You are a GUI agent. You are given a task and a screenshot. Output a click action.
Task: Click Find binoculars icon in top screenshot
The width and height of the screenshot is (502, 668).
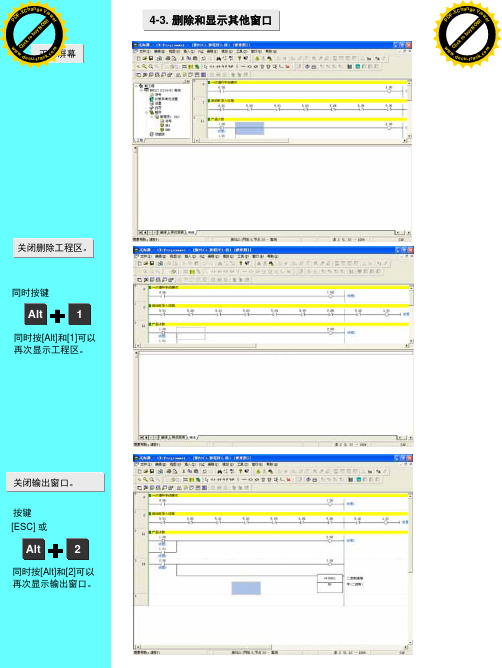click(x=219, y=58)
